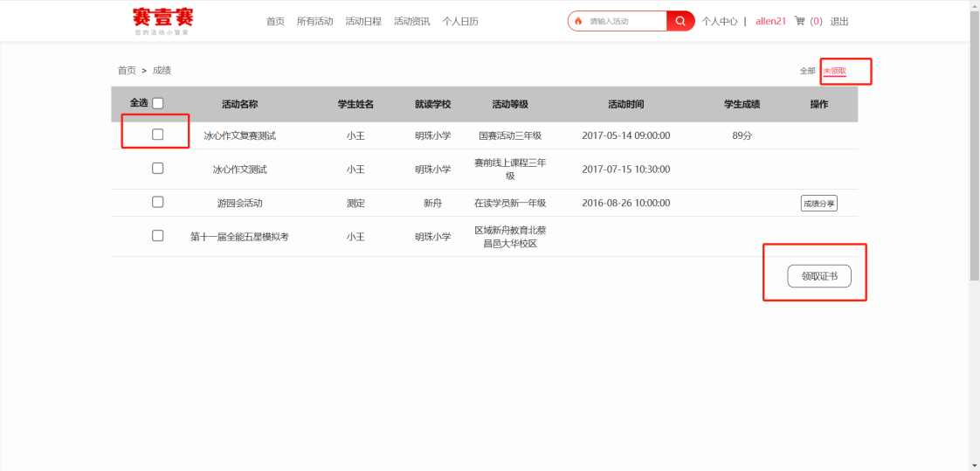Go to 活动日程 in navigation
The width and height of the screenshot is (980, 471).
click(363, 21)
